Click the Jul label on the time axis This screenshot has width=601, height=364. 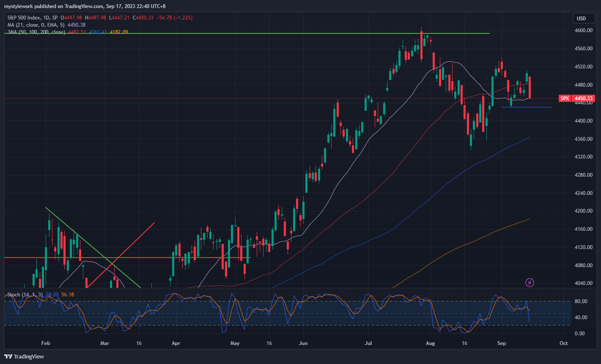pos(368,343)
